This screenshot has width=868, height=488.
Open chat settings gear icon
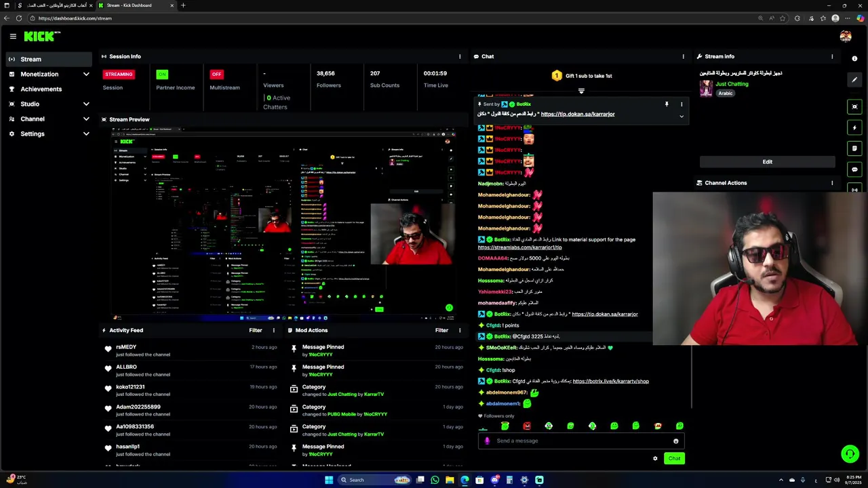(x=655, y=459)
